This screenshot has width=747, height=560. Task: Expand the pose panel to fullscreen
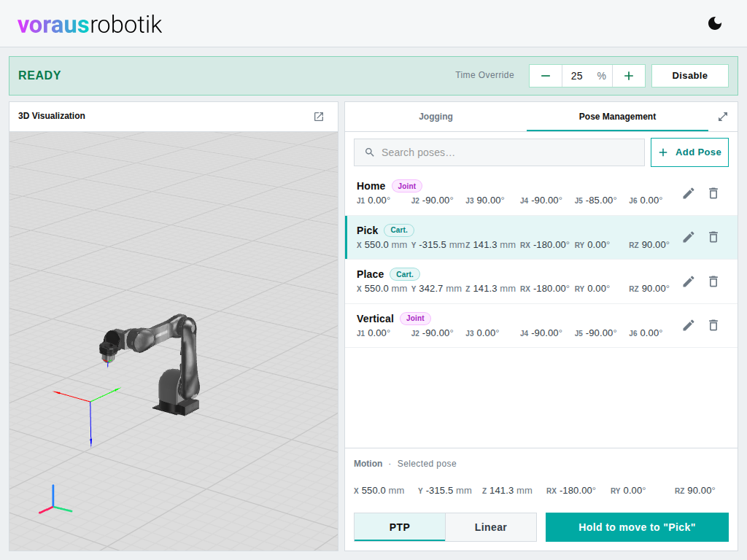click(x=723, y=117)
